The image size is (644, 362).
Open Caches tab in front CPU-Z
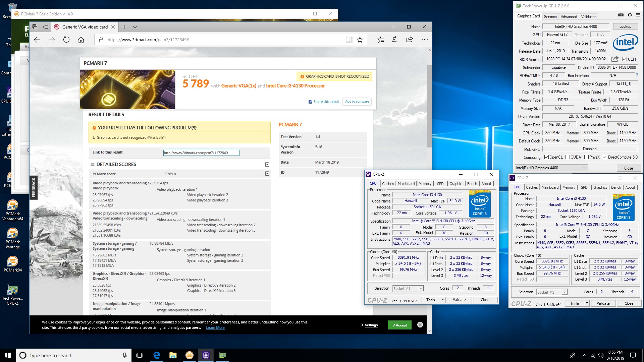click(388, 184)
